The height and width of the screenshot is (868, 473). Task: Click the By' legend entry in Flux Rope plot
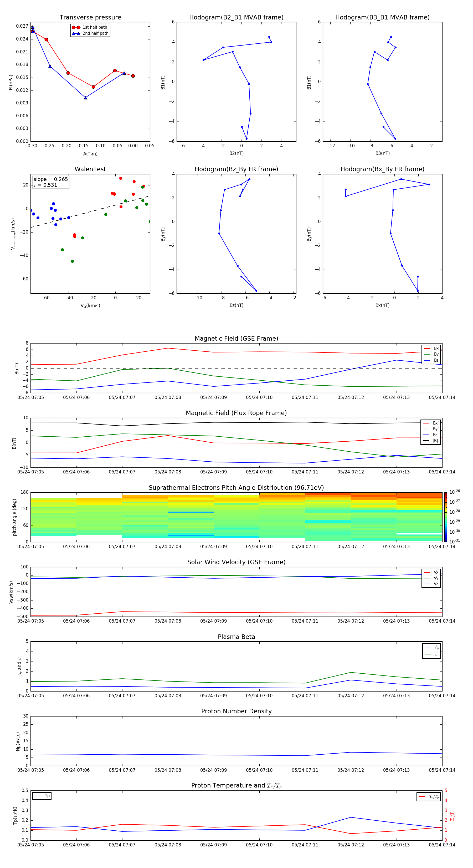click(431, 429)
